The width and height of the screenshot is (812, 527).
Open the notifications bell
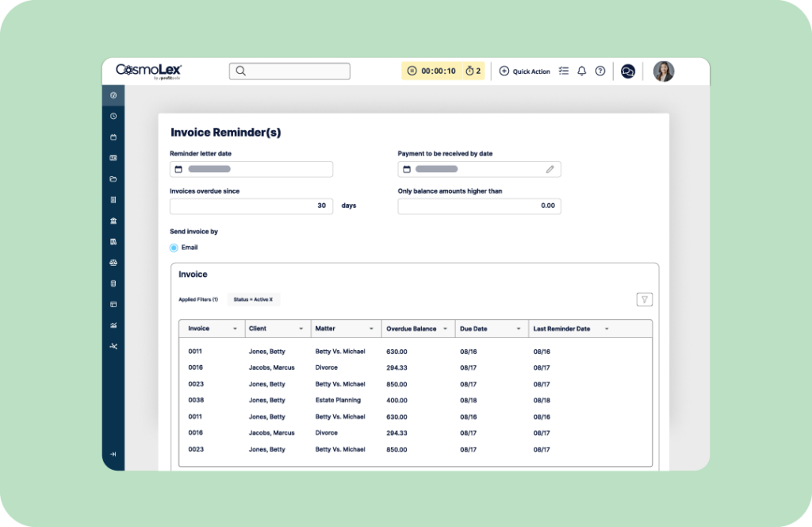(581, 71)
